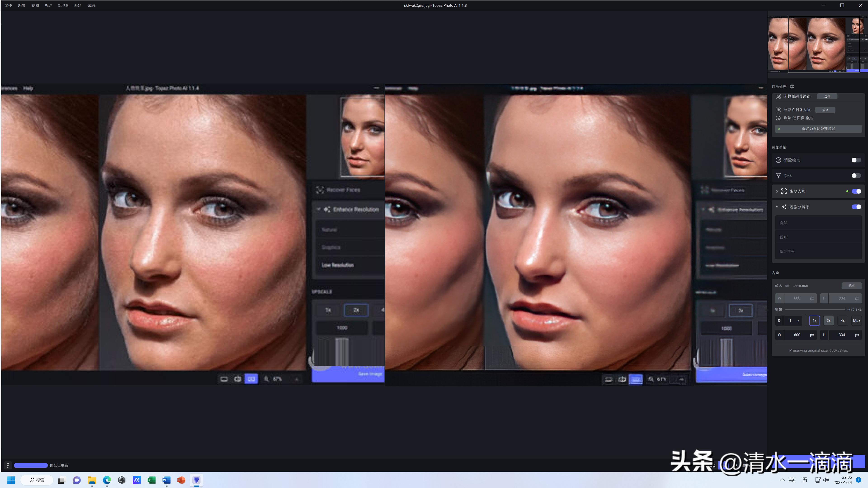Click the 消除噪点 denoise icon

(x=778, y=160)
